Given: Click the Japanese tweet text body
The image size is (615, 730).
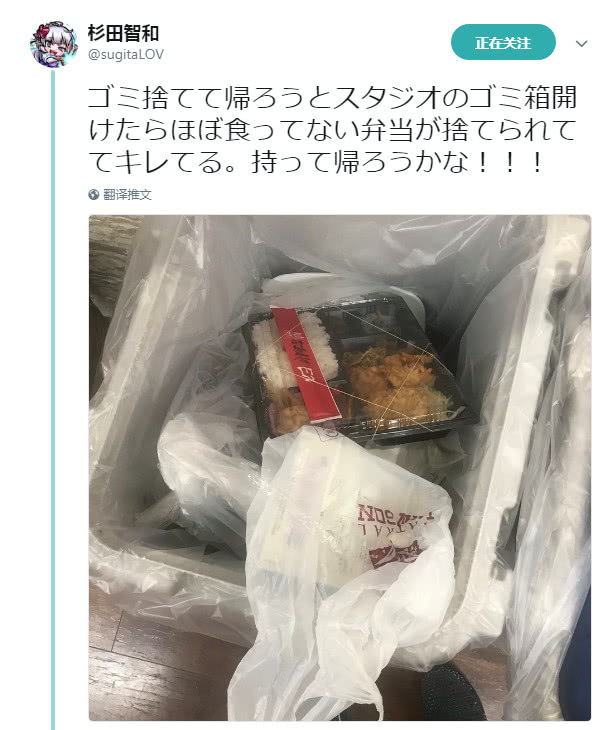Looking at the screenshot, I should 332,129.
